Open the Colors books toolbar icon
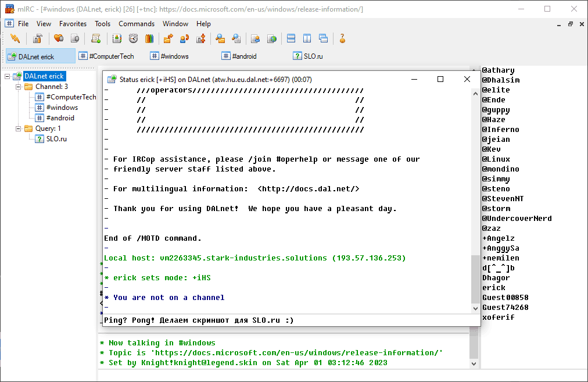588x382 pixels. point(149,38)
